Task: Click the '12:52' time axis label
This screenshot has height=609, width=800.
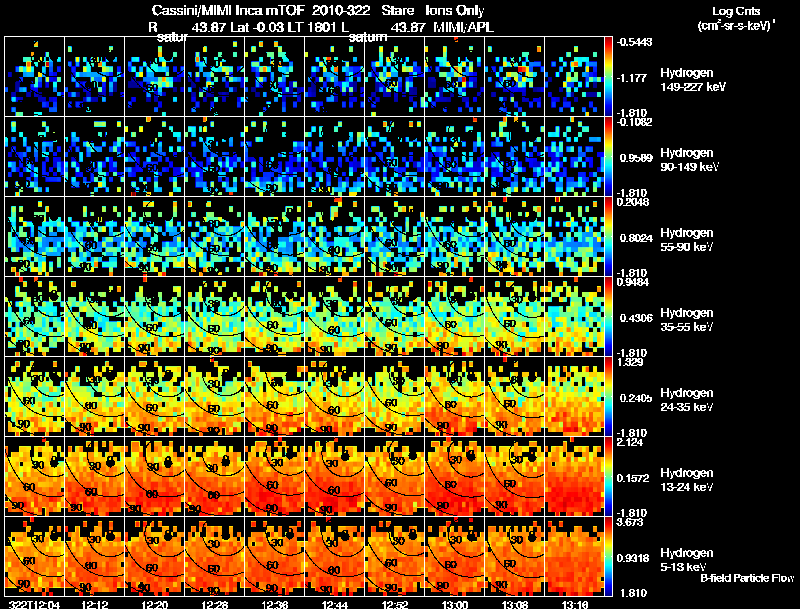Action: [394, 604]
